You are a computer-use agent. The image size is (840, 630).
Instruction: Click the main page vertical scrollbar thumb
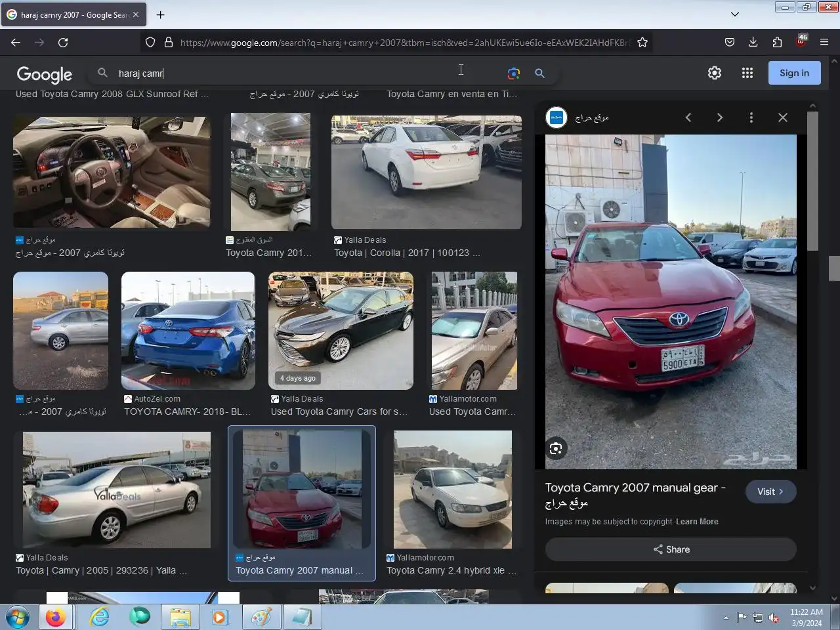[834, 268]
